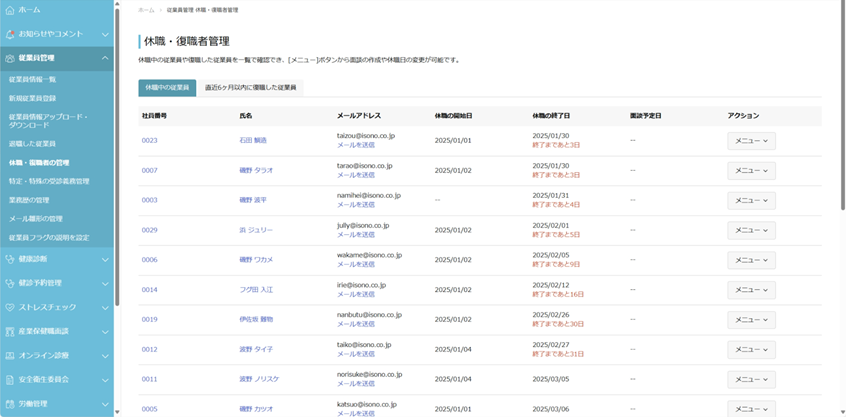This screenshot has width=846, height=417.
Task: Click the 終了まであと30日 warning text
Action: (x=558, y=324)
